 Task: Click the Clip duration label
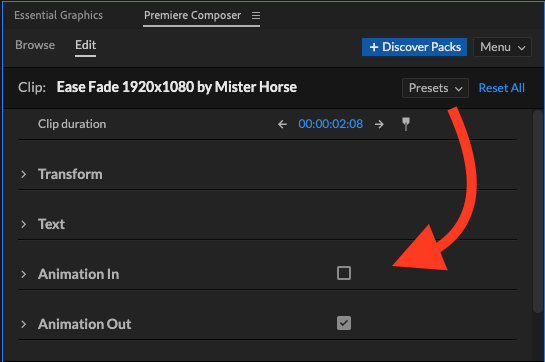click(x=72, y=124)
